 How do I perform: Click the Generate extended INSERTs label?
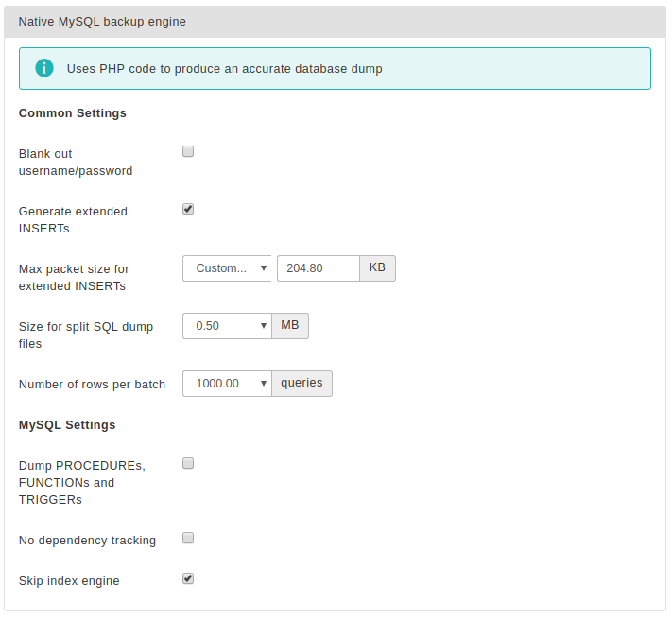73,220
